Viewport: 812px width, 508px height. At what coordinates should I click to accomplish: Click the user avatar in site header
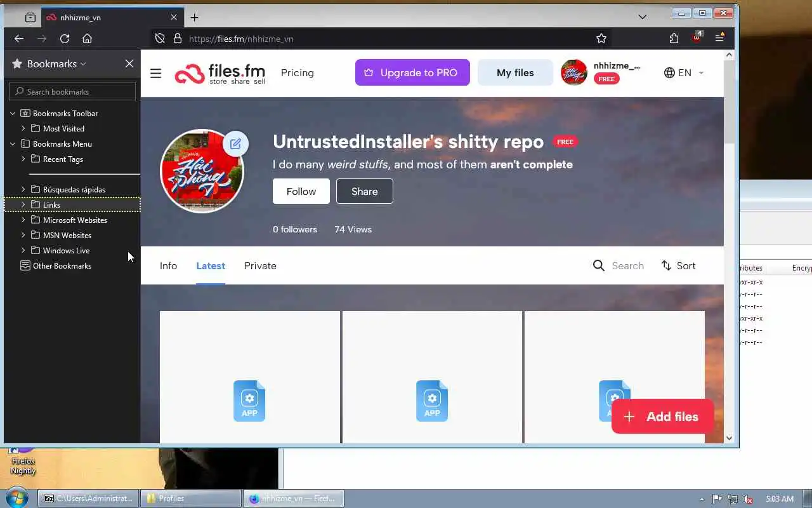pyautogui.click(x=574, y=72)
